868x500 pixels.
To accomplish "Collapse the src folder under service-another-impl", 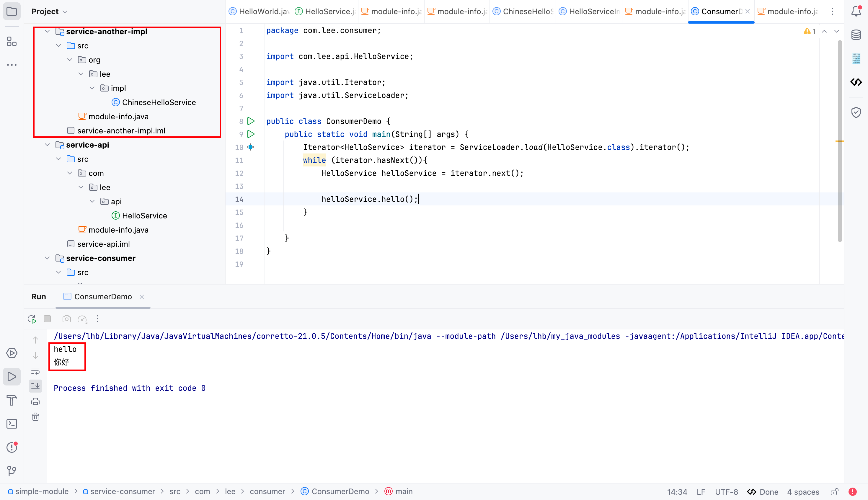I will [59, 46].
